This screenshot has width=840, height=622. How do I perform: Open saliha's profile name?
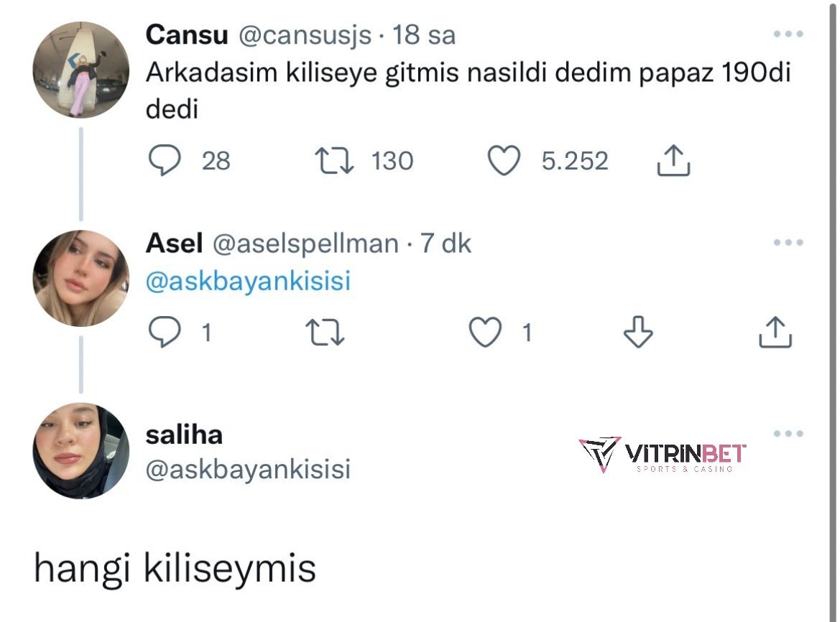[184, 435]
